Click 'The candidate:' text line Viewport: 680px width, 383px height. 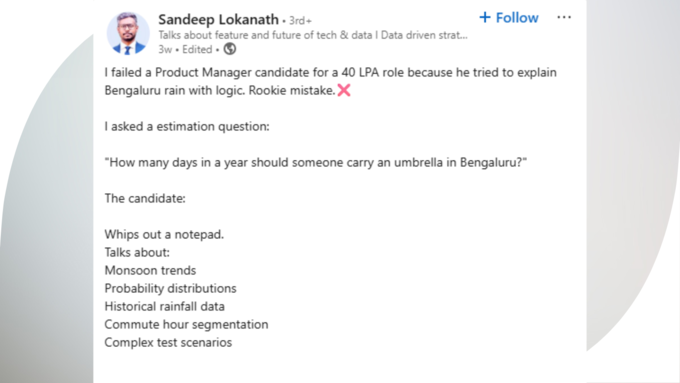click(x=145, y=198)
